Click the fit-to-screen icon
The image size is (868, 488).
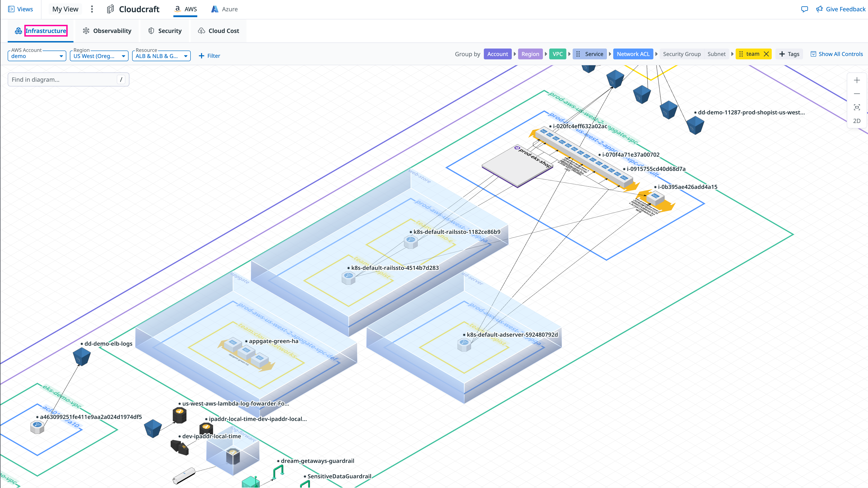(x=857, y=107)
